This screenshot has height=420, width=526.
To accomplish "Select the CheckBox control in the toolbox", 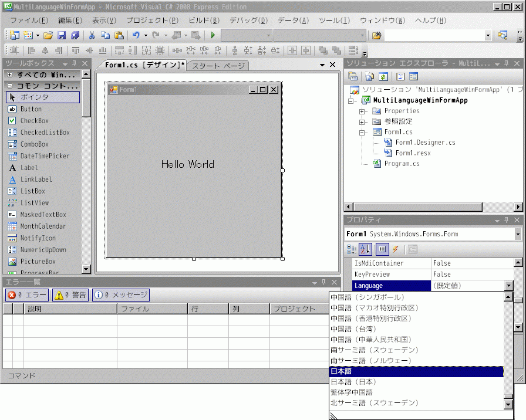I will click(x=43, y=121).
